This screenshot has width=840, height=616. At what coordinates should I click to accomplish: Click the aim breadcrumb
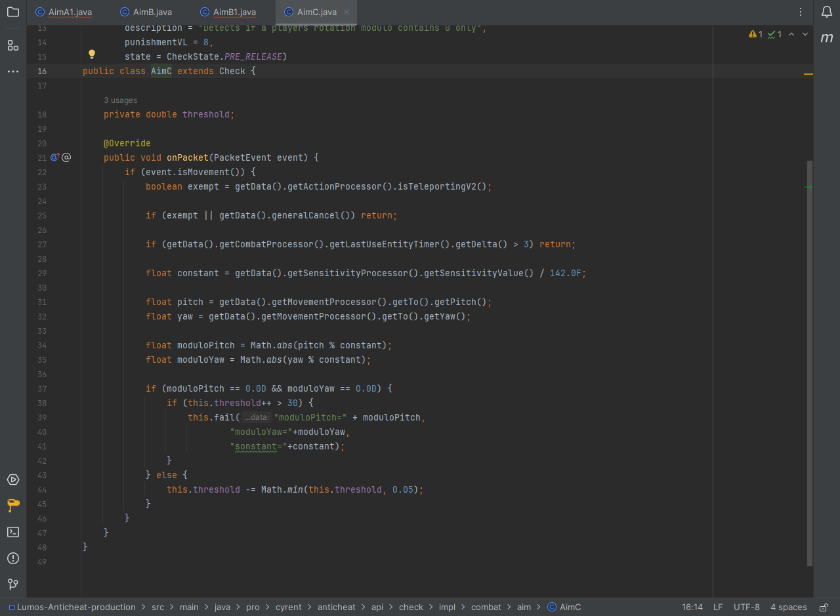click(524, 607)
